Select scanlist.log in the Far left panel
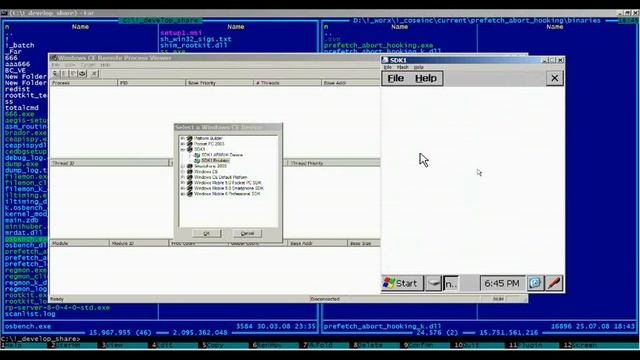 (x=30, y=314)
